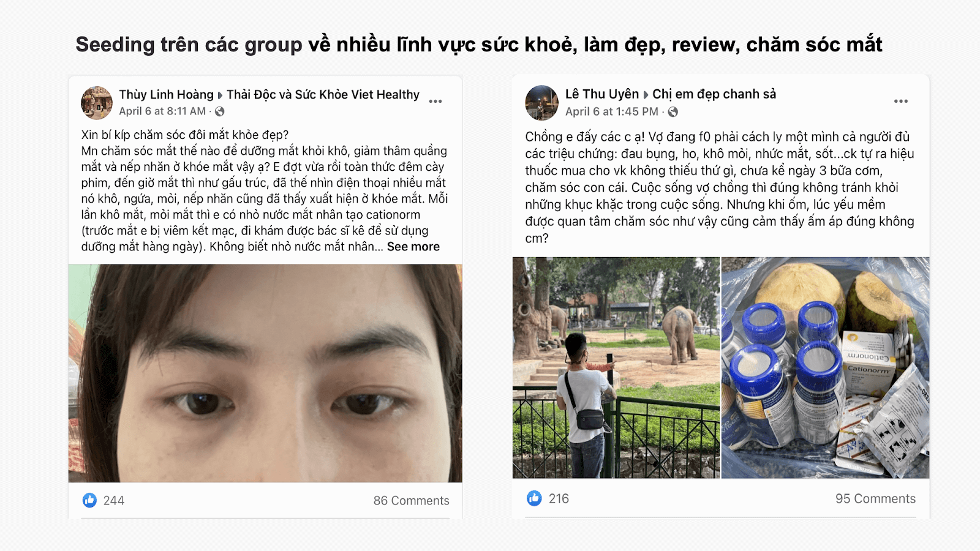Open Thùy Linh Hoàng's profile name link
Image resolution: width=980 pixels, height=551 pixels.
pyautogui.click(x=166, y=95)
